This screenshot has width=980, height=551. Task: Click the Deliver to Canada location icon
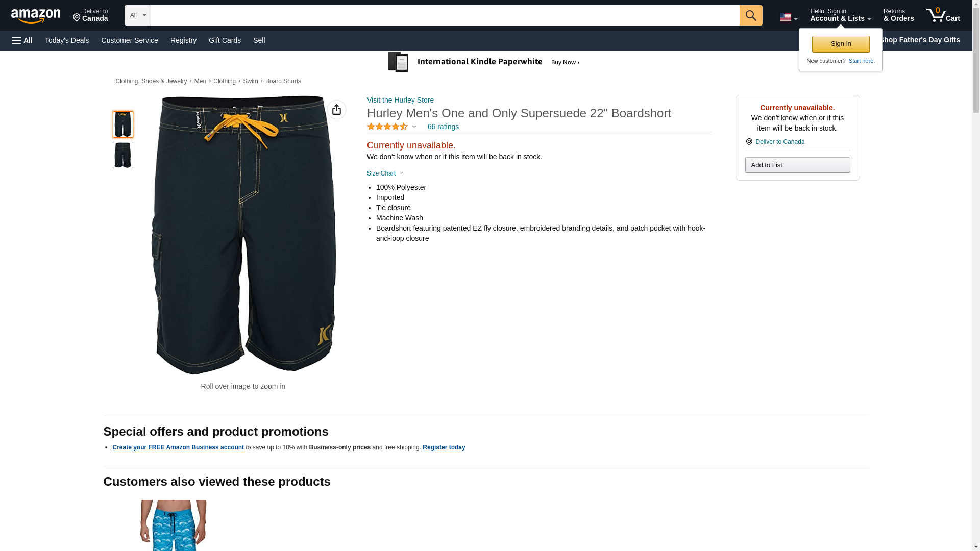point(749,142)
